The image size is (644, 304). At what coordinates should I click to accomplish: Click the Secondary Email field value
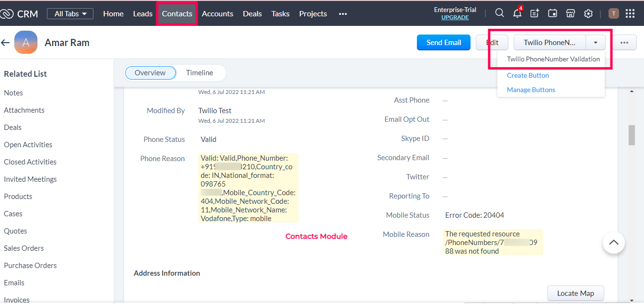[445, 158]
